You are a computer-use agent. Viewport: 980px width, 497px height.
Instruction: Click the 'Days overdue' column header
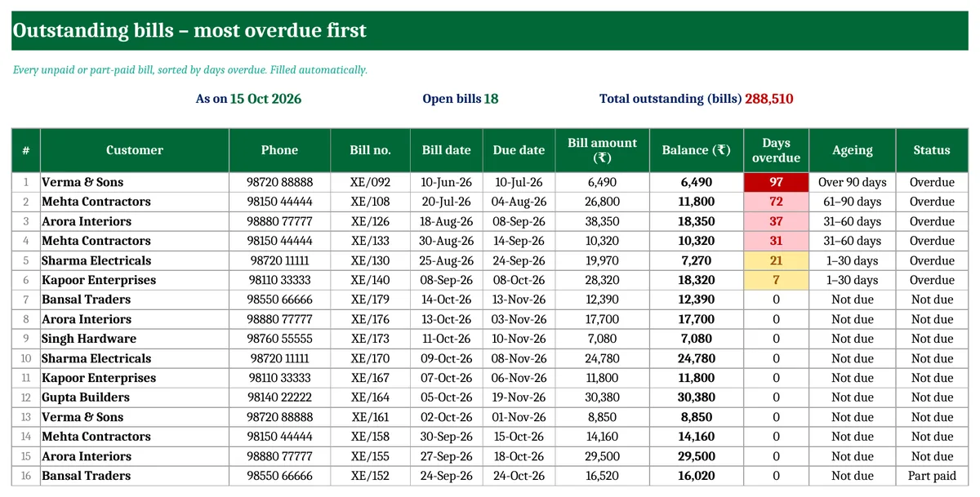click(x=776, y=150)
